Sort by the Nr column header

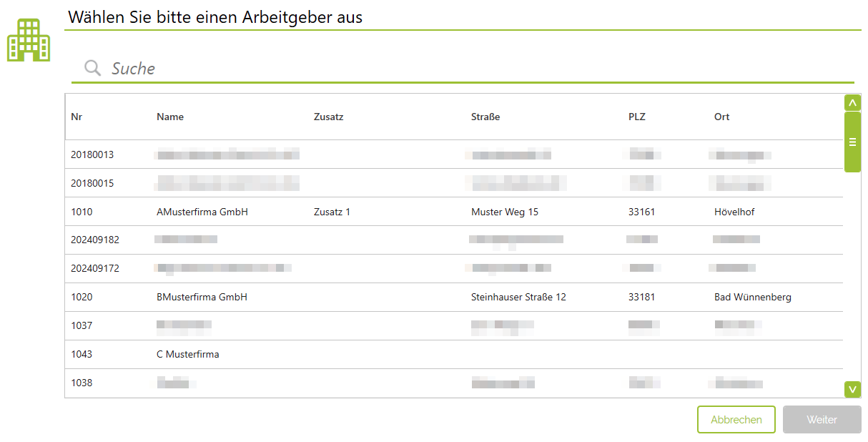pyautogui.click(x=77, y=117)
